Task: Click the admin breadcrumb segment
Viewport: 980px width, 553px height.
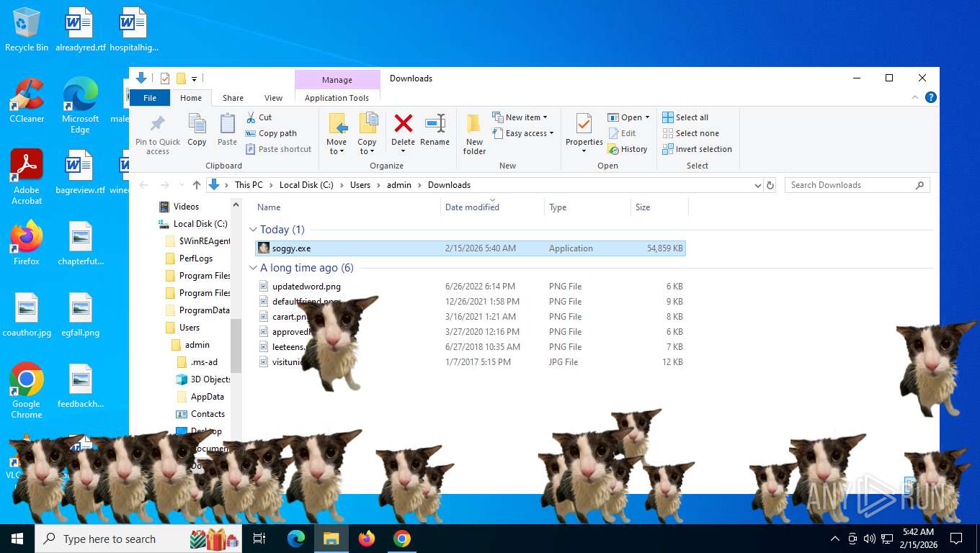Action: point(399,185)
